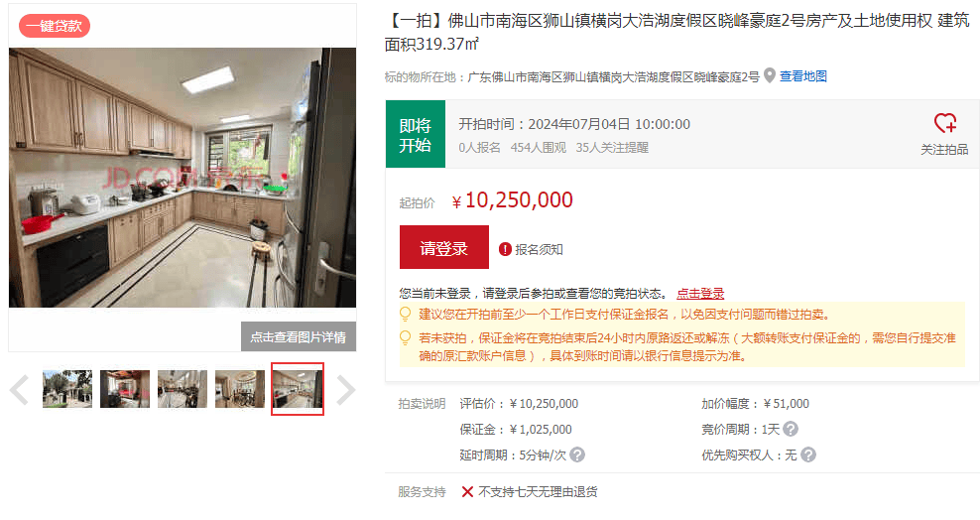Click the map pin icon beside the address
This screenshot has height=520, width=980.
click(770, 75)
